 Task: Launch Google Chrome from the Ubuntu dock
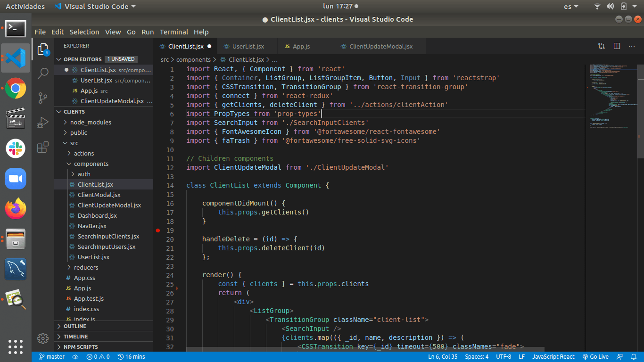(x=16, y=88)
